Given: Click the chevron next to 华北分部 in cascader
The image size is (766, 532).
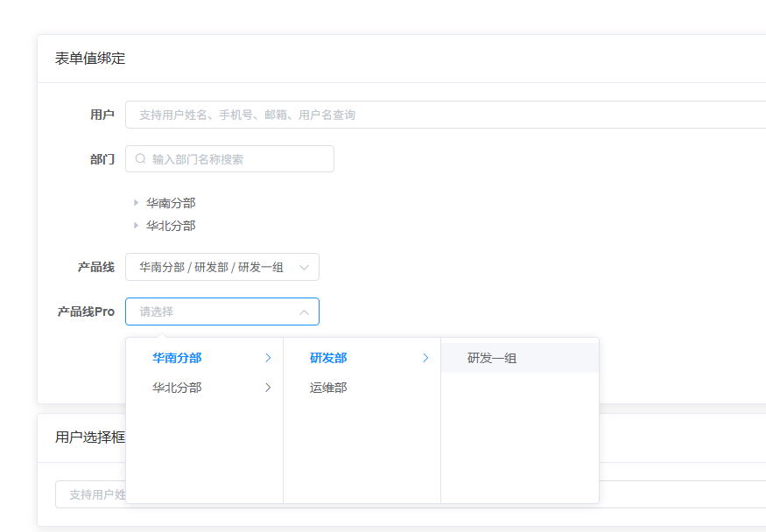Looking at the screenshot, I should pyautogui.click(x=268, y=388).
